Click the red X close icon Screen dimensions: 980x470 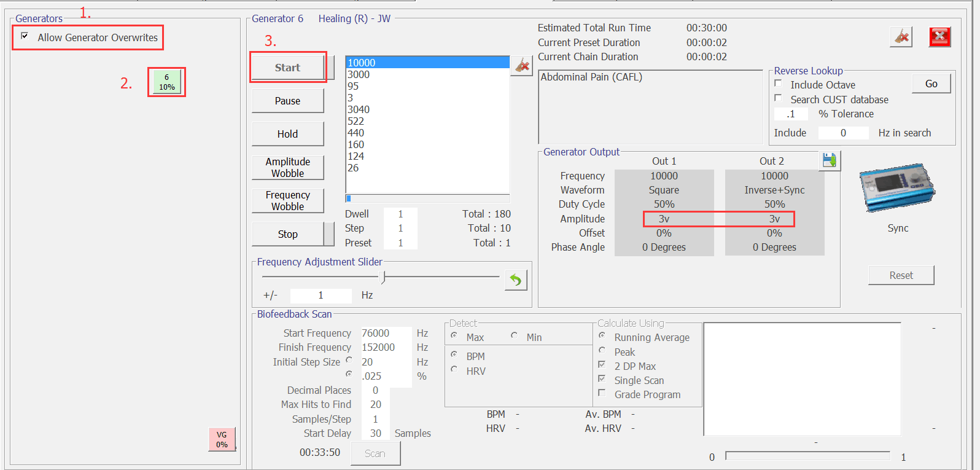click(939, 37)
